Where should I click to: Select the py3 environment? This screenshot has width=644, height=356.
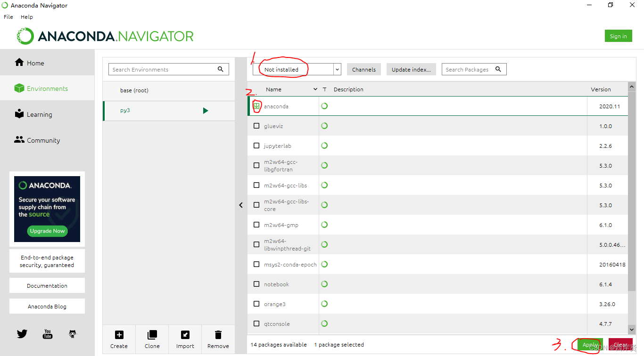(169, 111)
